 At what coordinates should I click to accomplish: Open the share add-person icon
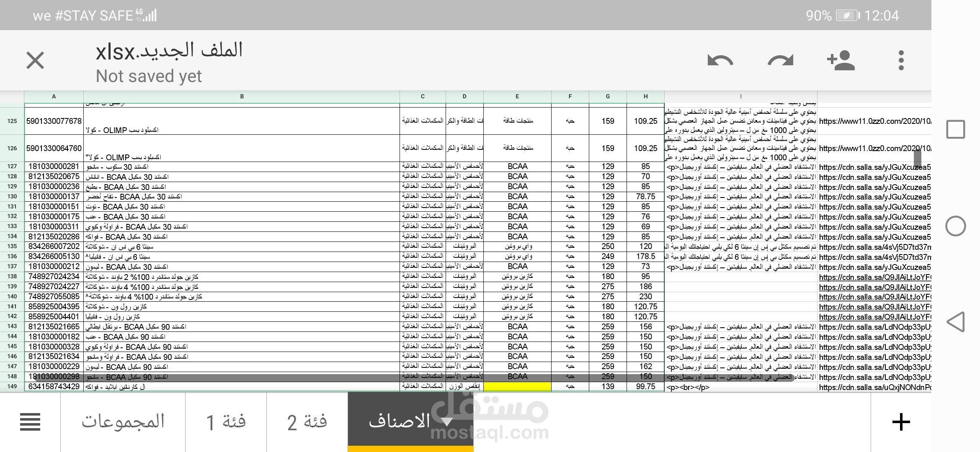coord(841,60)
